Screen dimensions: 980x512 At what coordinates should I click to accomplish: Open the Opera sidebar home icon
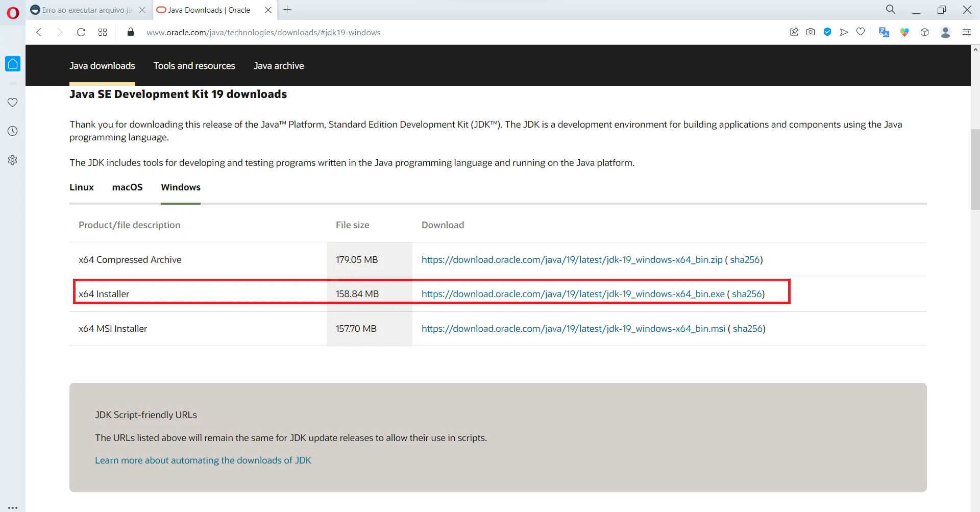pos(13,64)
